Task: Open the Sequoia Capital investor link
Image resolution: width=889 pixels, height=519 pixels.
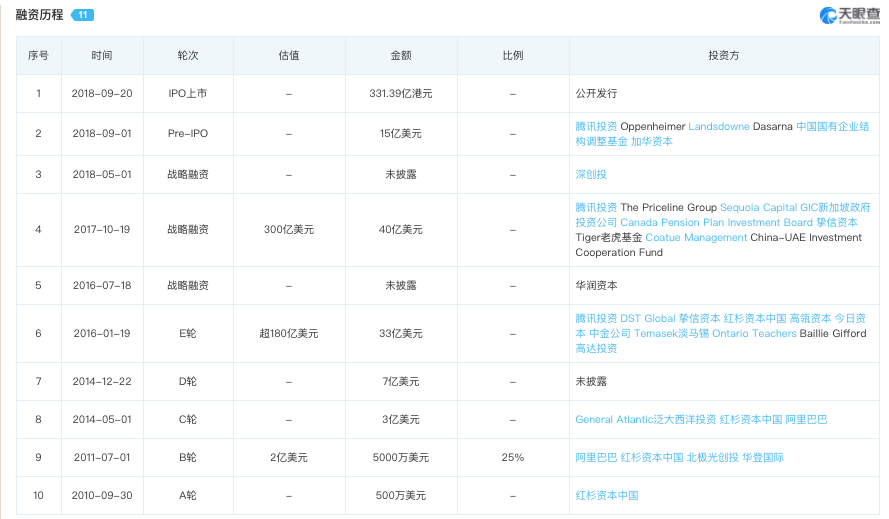Action: point(758,208)
